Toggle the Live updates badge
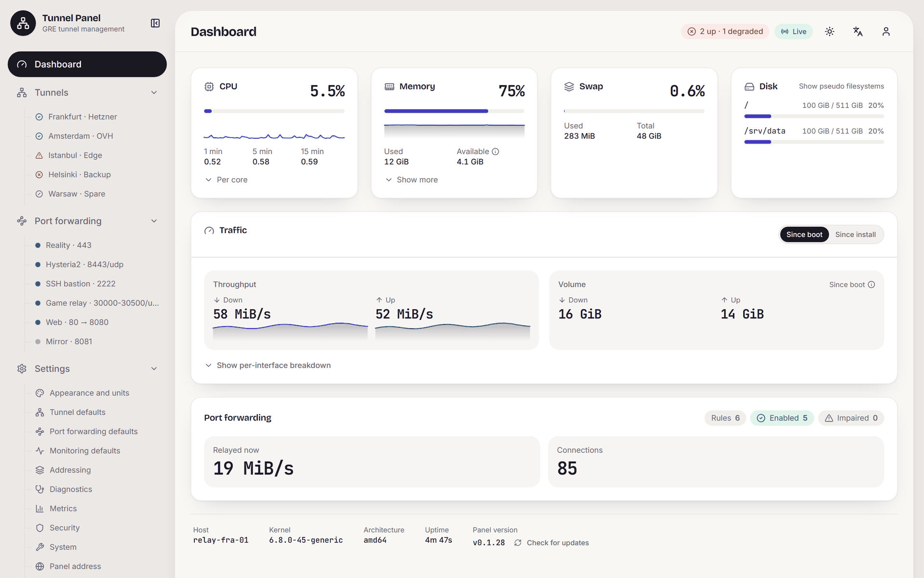The height and width of the screenshot is (578, 924). point(794,31)
